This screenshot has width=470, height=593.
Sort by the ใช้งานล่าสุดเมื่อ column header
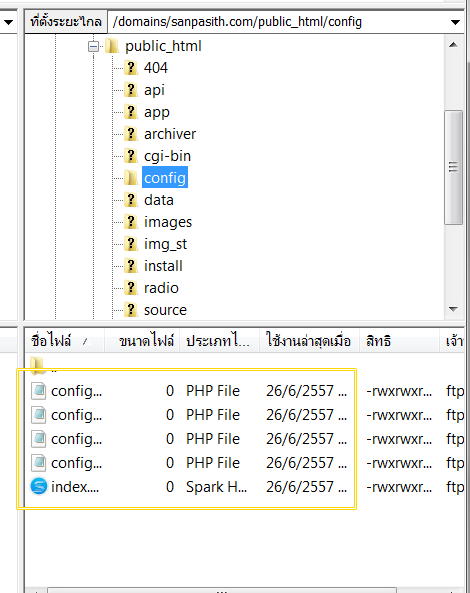click(x=309, y=341)
